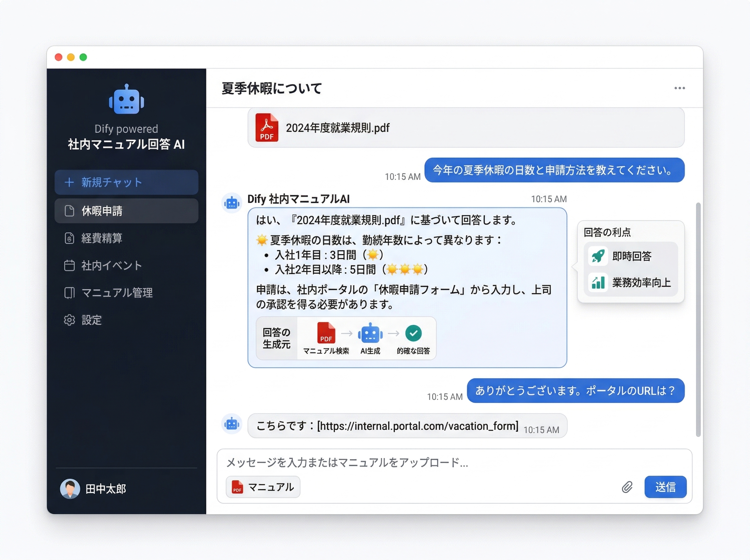Click the robot logo in sidebar

click(127, 100)
